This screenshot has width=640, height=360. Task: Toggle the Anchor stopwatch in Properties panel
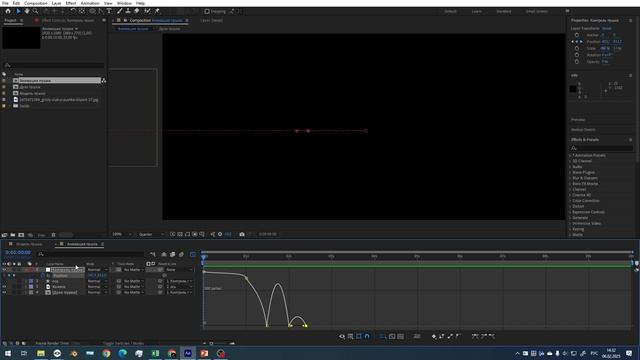[577, 35]
